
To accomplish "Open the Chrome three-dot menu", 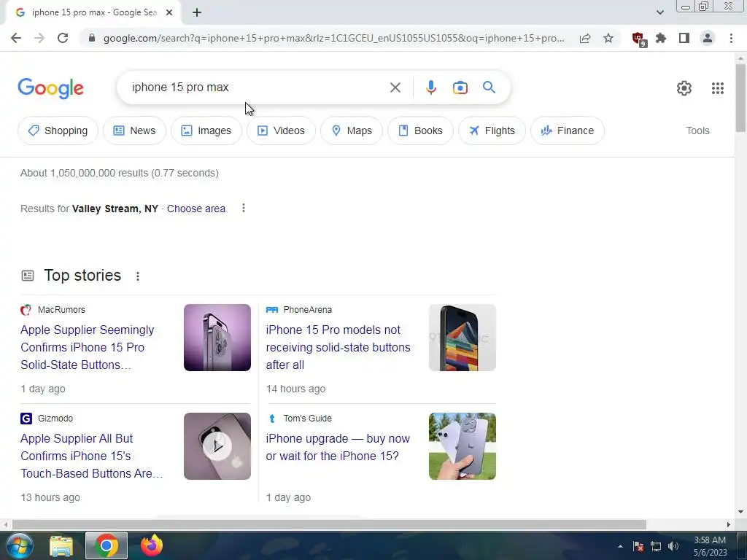I will pyautogui.click(x=731, y=38).
